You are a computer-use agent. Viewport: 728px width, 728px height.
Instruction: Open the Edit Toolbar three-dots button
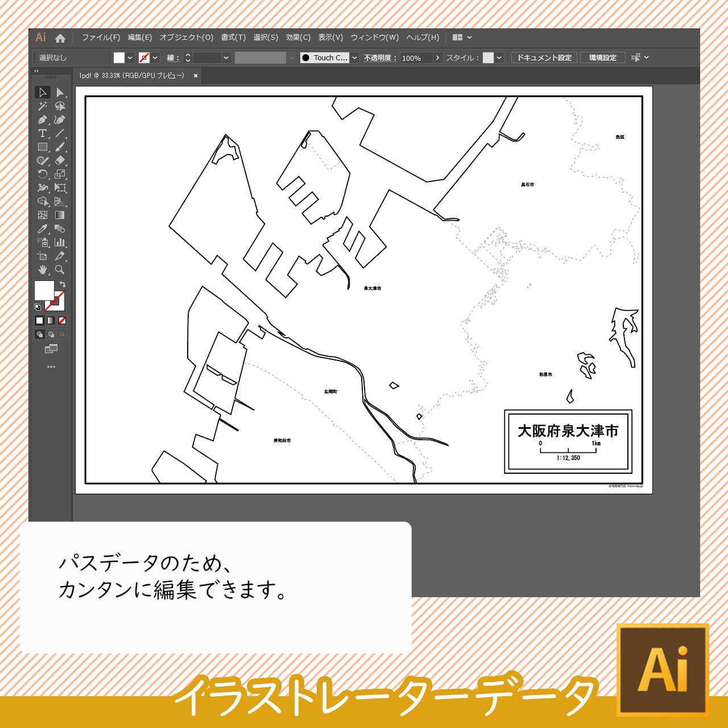click(x=51, y=367)
